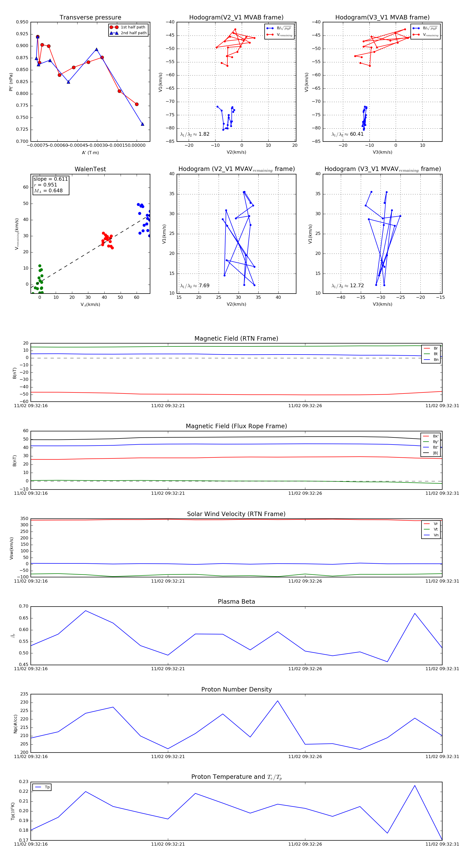473x868 pixels.
Task: Click the 'Vt' legend entry
Action: point(431,529)
